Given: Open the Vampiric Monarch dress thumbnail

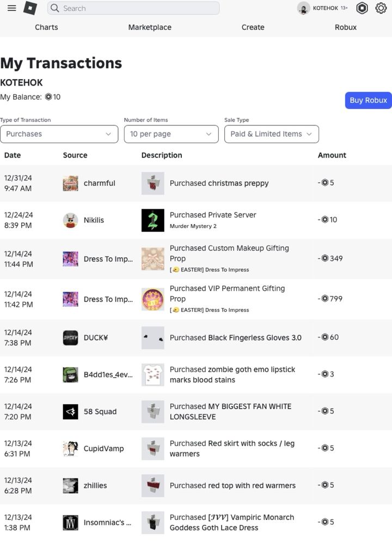Looking at the screenshot, I should [x=153, y=523].
